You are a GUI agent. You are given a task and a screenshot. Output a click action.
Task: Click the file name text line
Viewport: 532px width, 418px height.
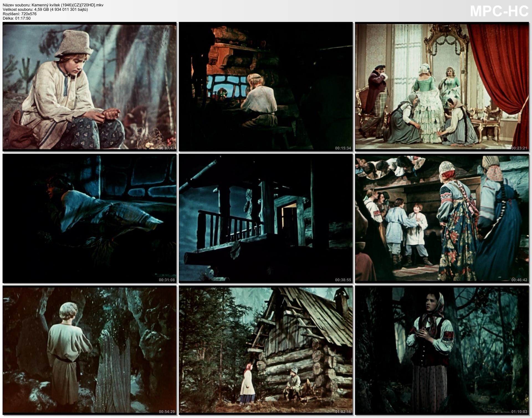tap(53, 5)
